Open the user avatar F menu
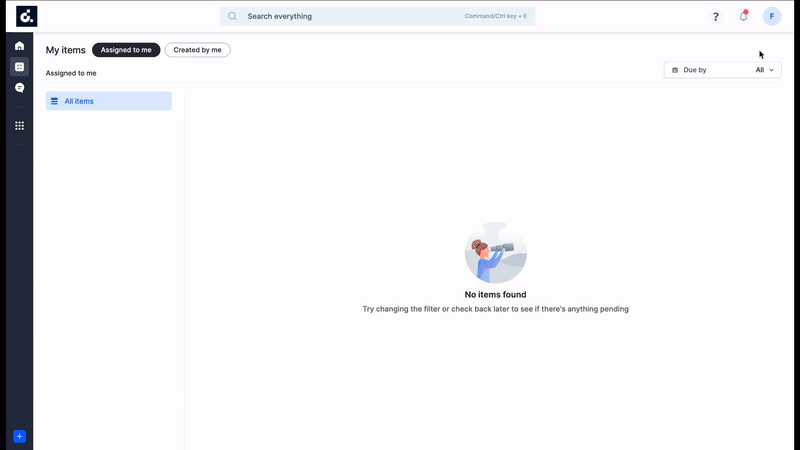 [x=771, y=16]
